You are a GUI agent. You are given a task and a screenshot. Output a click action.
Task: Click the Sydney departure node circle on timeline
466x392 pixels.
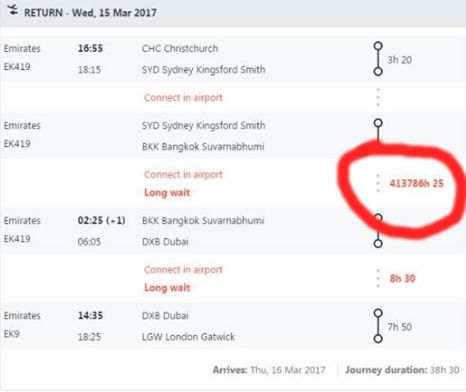point(378,123)
